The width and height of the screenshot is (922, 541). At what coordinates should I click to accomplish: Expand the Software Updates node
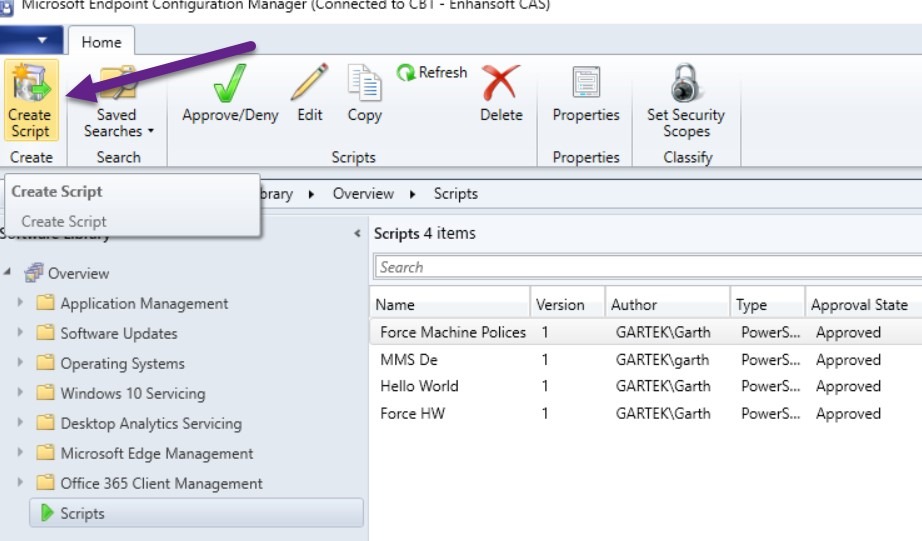[x=20, y=332]
